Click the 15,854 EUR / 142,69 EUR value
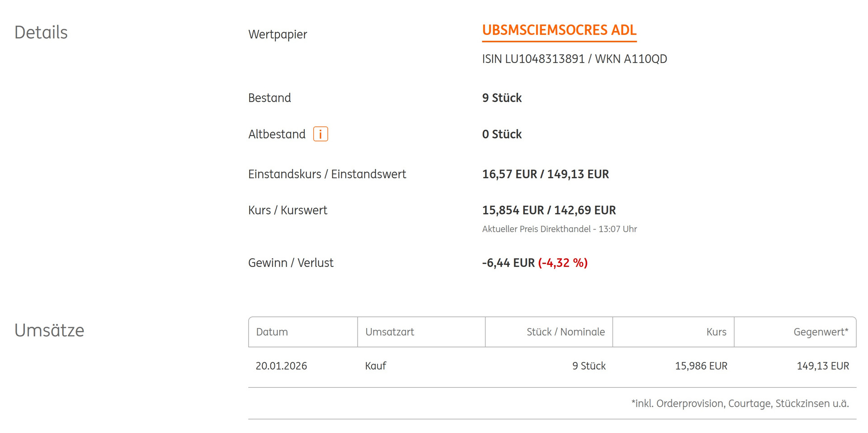 (549, 210)
